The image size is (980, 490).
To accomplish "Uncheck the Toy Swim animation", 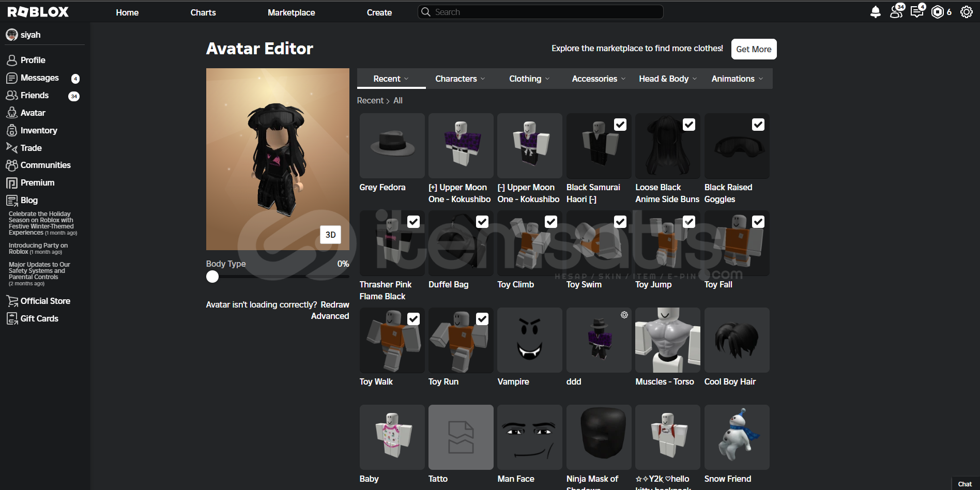I will pos(620,222).
